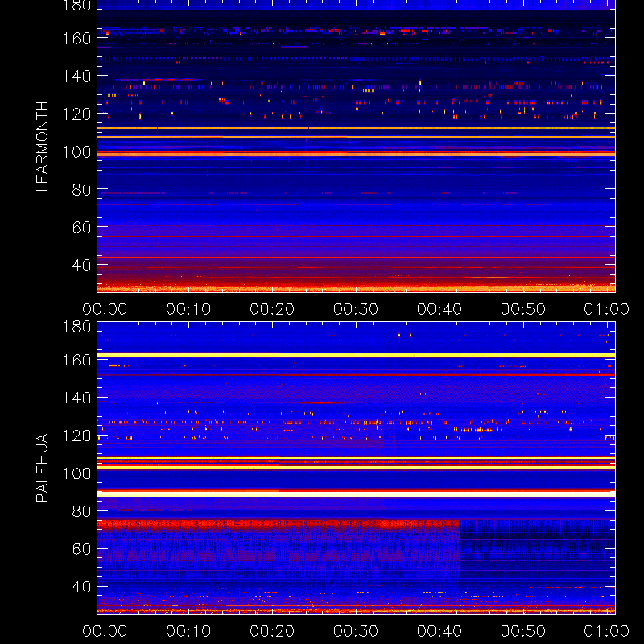Click 00:10 time label under Learmonth plot
Screen dimensions: 644x644
coord(188,309)
